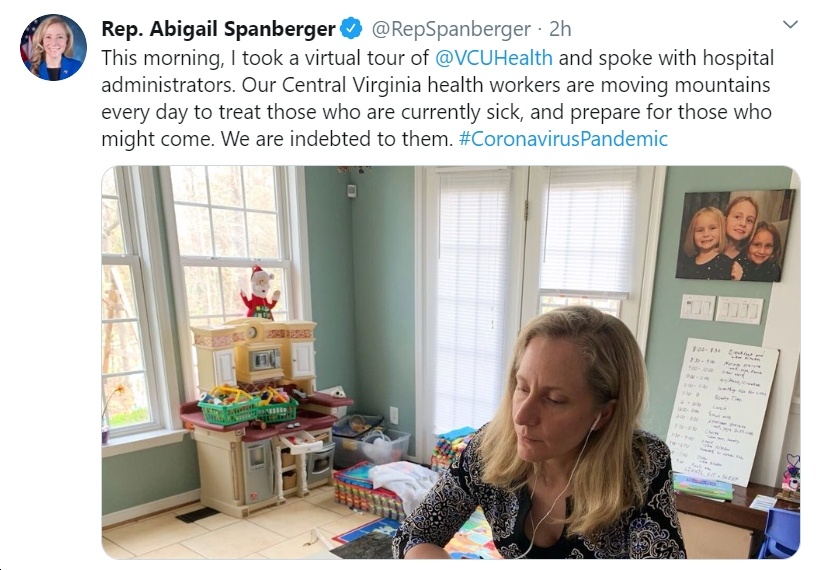
Task: Visit the @RepSpanberger handle
Action: pos(451,29)
